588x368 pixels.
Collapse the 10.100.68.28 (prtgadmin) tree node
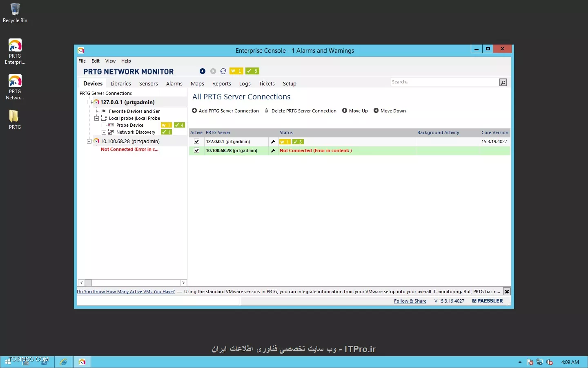coord(89,141)
